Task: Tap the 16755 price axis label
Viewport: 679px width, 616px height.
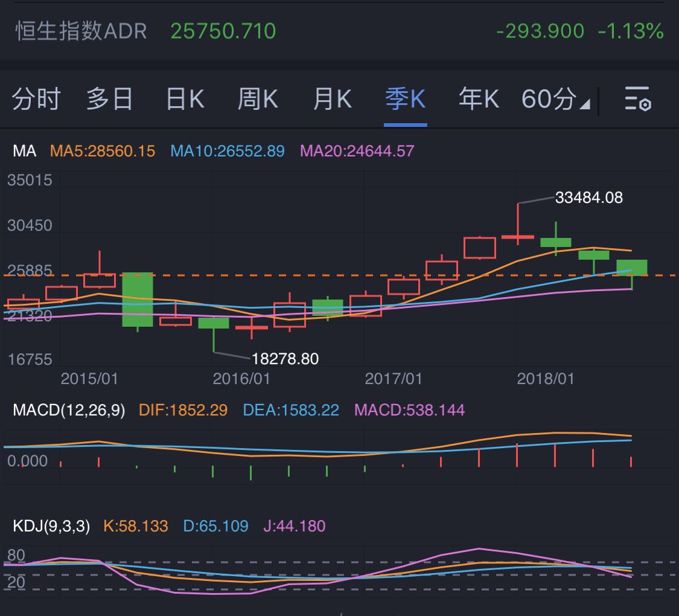Action: [30, 359]
